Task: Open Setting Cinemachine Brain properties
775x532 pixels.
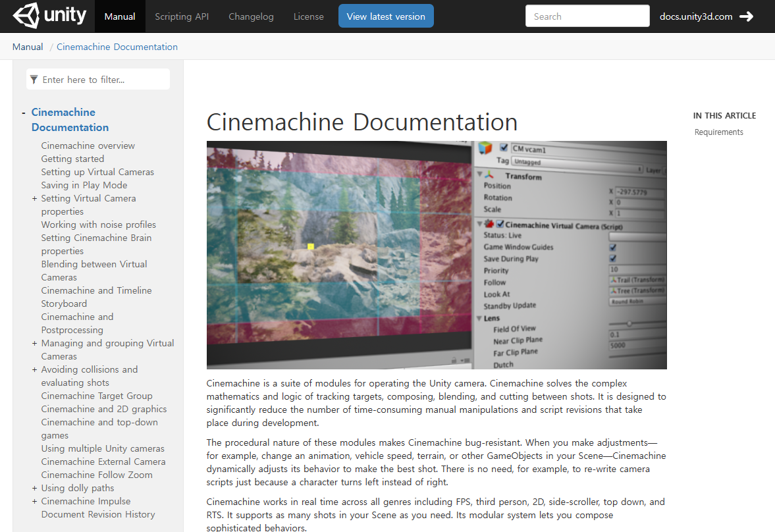Action: click(96, 244)
